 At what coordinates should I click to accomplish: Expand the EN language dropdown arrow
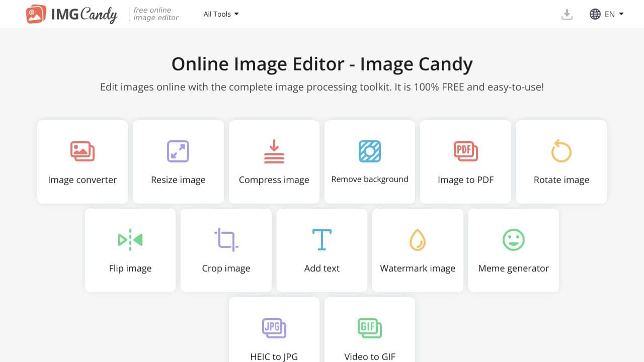(621, 14)
